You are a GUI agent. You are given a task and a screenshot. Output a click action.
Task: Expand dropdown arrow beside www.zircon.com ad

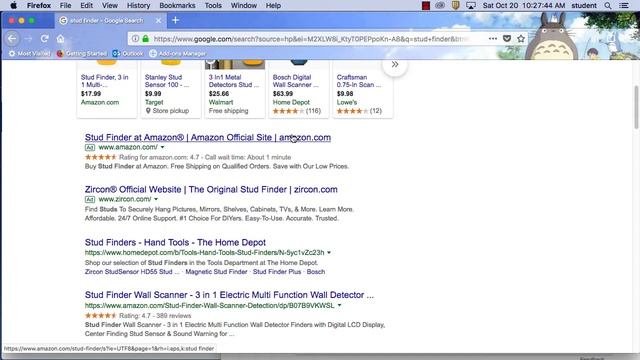156,199
